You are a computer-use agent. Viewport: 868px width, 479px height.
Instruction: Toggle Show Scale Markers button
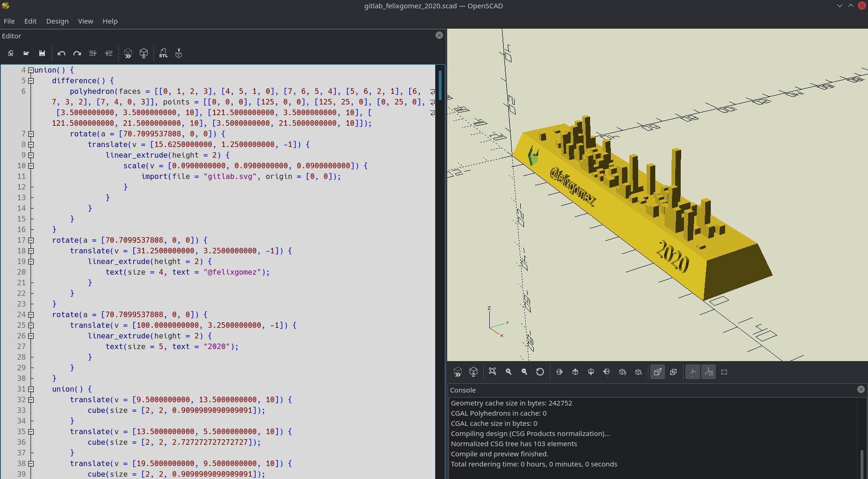[708, 372]
